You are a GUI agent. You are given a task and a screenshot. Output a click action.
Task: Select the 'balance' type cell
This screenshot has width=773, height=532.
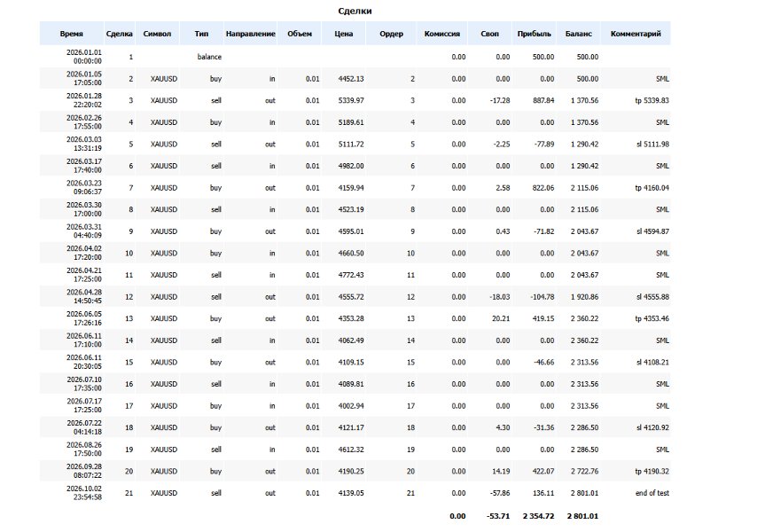click(209, 57)
